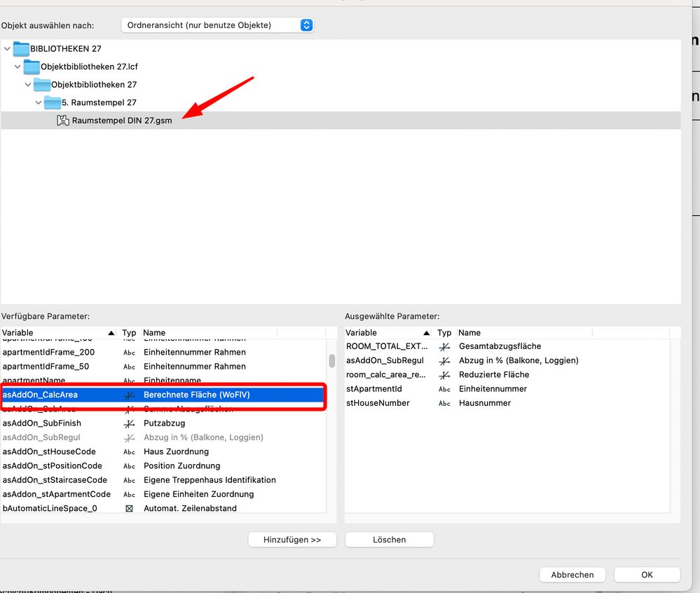Viewport: 700px width, 593px height.
Task: Collapse the 5. Raumstempel 27 node
Action: [39, 102]
